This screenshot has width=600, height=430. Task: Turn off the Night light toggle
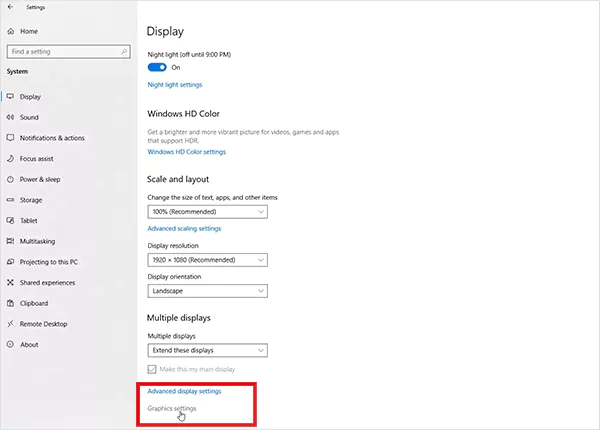click(157, 67)
